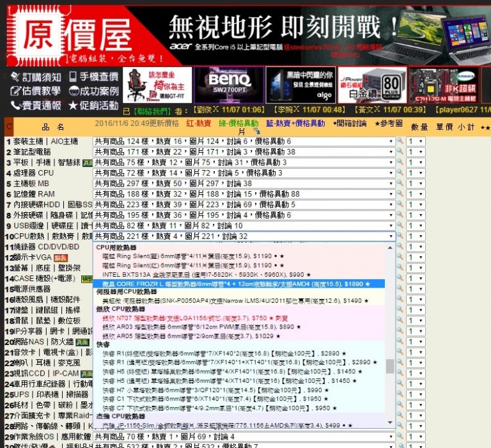491x448 pixels.
Task: Open quantity selector for 套裝主機 row
Action: 416,141
